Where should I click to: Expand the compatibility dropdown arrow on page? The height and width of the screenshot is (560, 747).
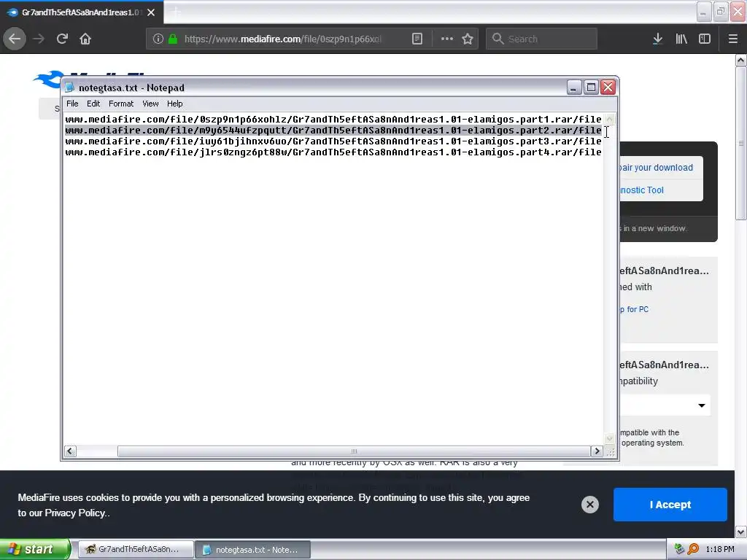(x=701, y=405)
